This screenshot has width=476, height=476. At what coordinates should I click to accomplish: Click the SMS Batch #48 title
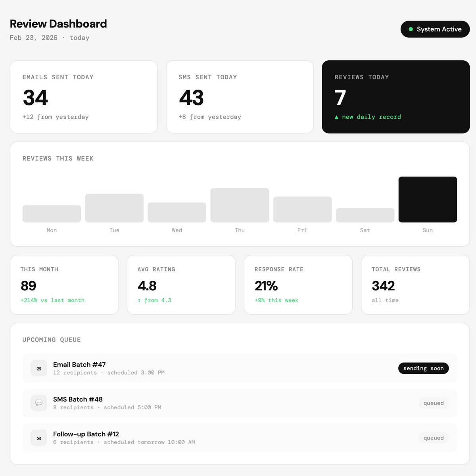tap(78, 399)
